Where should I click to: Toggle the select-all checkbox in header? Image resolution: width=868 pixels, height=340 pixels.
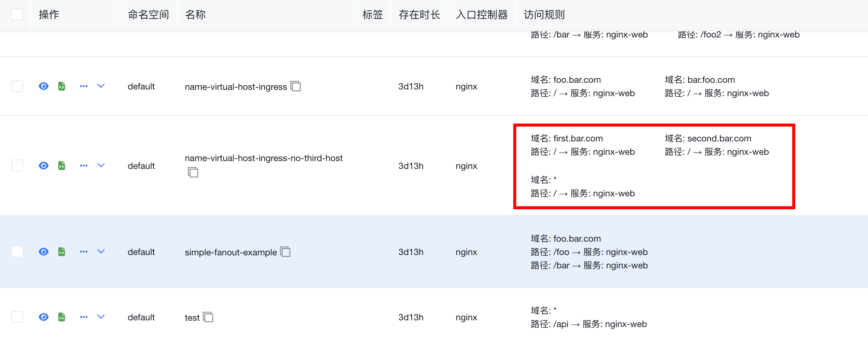click(x=17, y=14)
